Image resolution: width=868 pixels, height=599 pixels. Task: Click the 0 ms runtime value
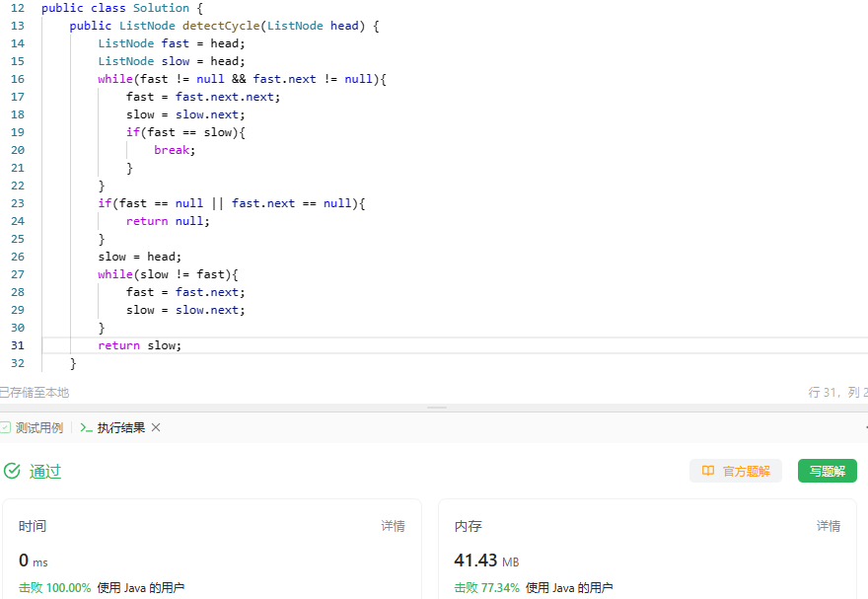click(34, 561)
